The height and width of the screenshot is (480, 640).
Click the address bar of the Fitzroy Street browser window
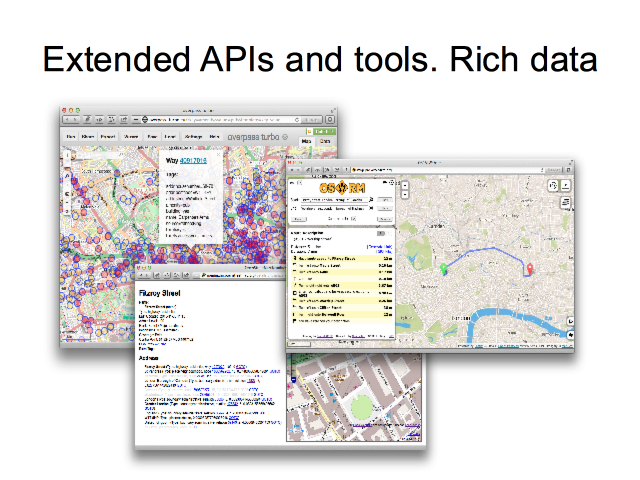coord(241,276)
